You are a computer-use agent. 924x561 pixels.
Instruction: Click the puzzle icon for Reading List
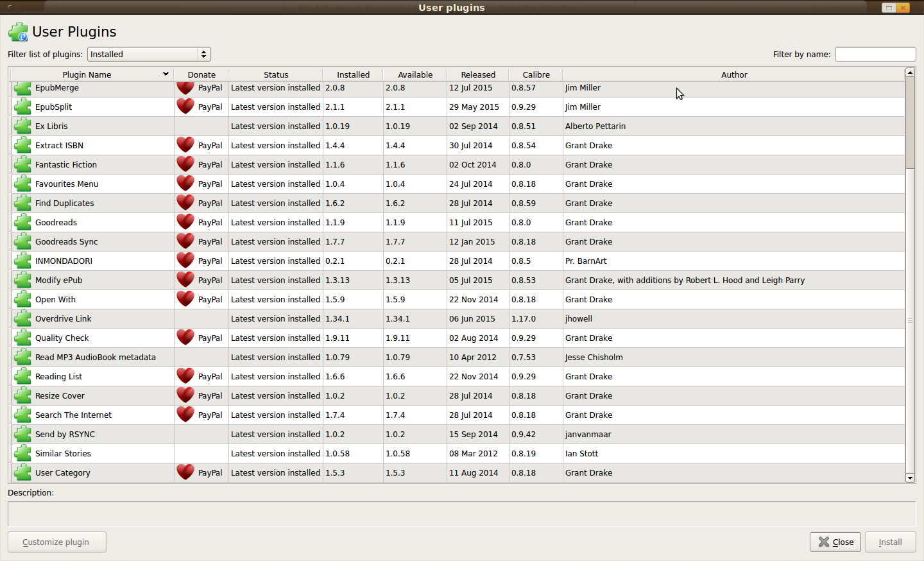(22, 376)
